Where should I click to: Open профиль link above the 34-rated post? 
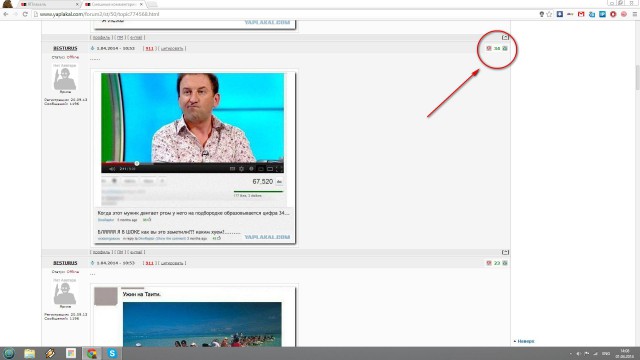tap(101, 38)
